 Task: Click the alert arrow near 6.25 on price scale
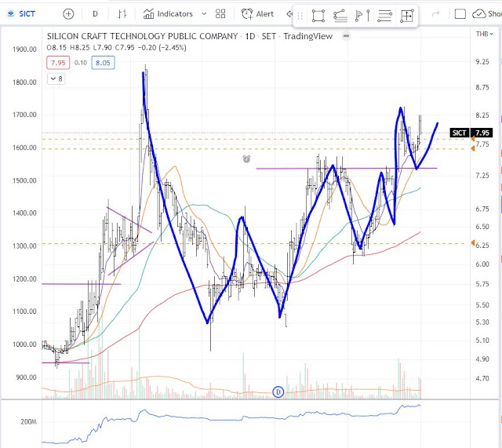pyautogui.click(x=473, y=243)
